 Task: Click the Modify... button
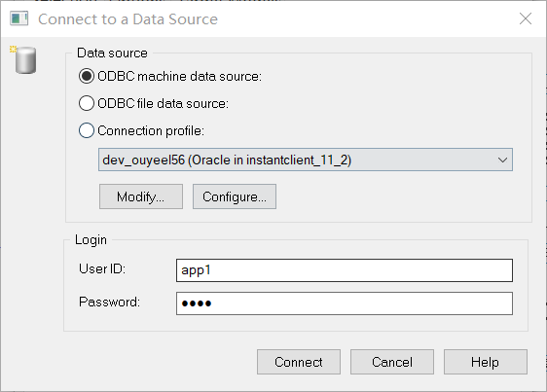click(141, 196)
